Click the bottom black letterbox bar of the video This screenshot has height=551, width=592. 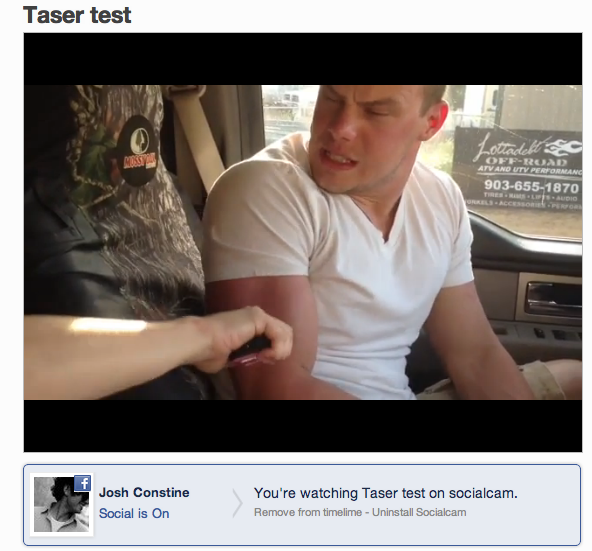click(303, 426)
